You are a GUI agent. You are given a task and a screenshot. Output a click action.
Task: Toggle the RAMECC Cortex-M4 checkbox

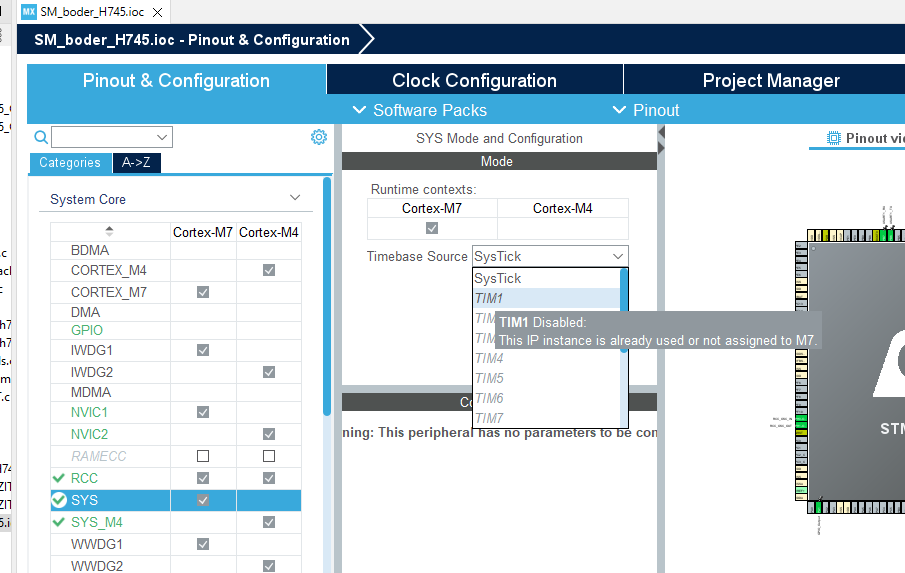(x=269, y=456)
